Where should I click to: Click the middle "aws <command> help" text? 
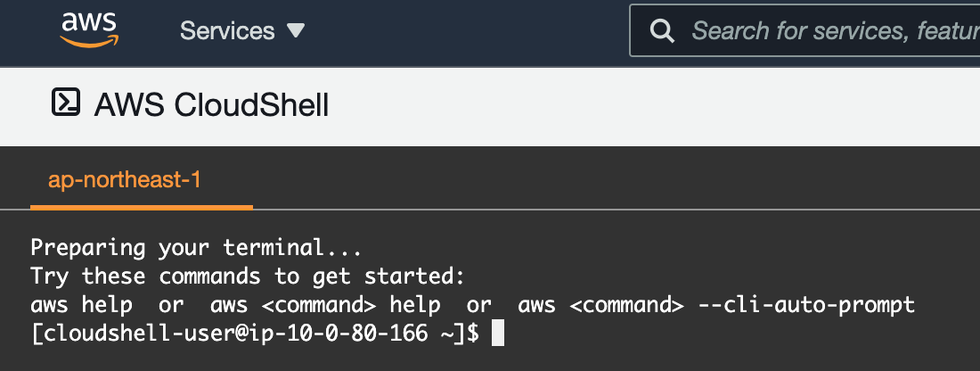tap(325, 304)
